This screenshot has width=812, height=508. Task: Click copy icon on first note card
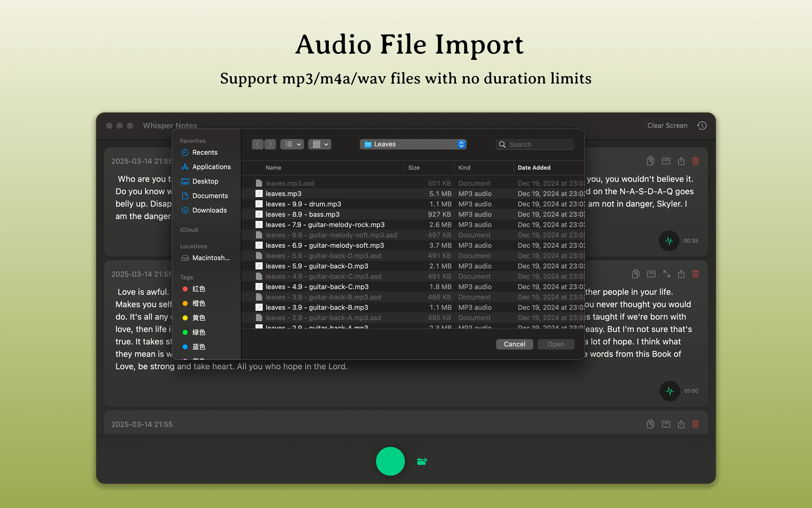tap(650, 161)
